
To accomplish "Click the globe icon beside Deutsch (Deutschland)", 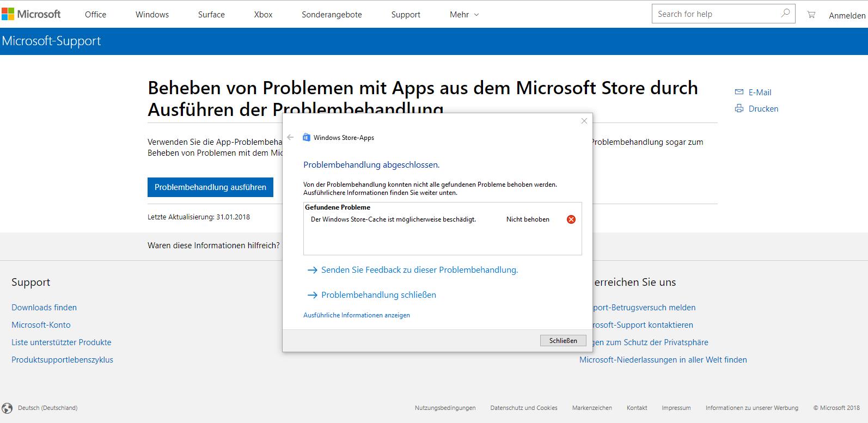I will click(x=7, y=408).
